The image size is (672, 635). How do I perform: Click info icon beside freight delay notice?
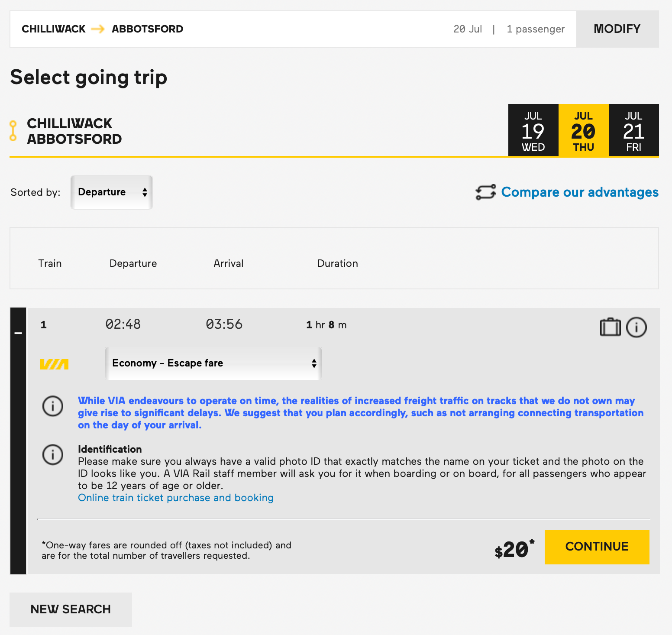coord(53,406)
